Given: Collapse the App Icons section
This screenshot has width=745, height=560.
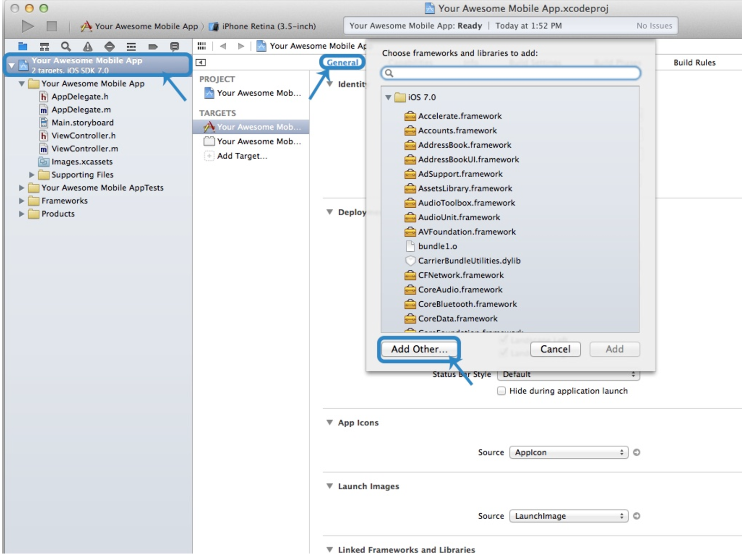Looking at the screenshot, I should pos(329,423).
